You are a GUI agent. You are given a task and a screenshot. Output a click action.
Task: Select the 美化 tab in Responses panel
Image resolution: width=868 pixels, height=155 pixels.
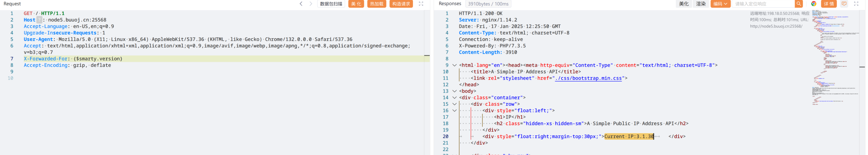684,4
